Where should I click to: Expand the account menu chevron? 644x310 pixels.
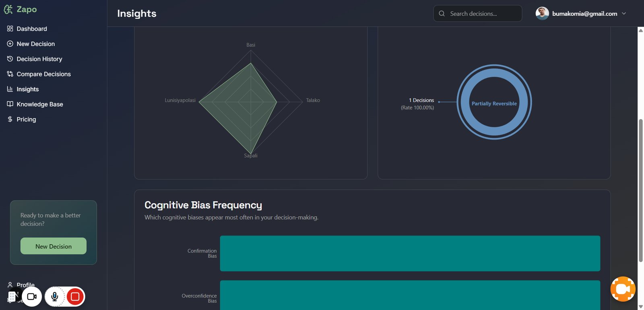click(x=624, y=13)
